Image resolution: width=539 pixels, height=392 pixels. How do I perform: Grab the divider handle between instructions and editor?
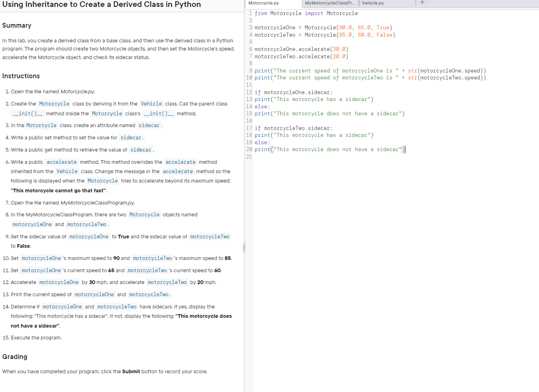pos(244,247)
